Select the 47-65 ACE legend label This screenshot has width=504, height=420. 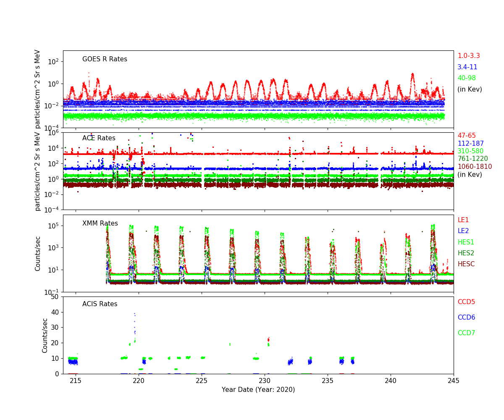pos(467,136)
